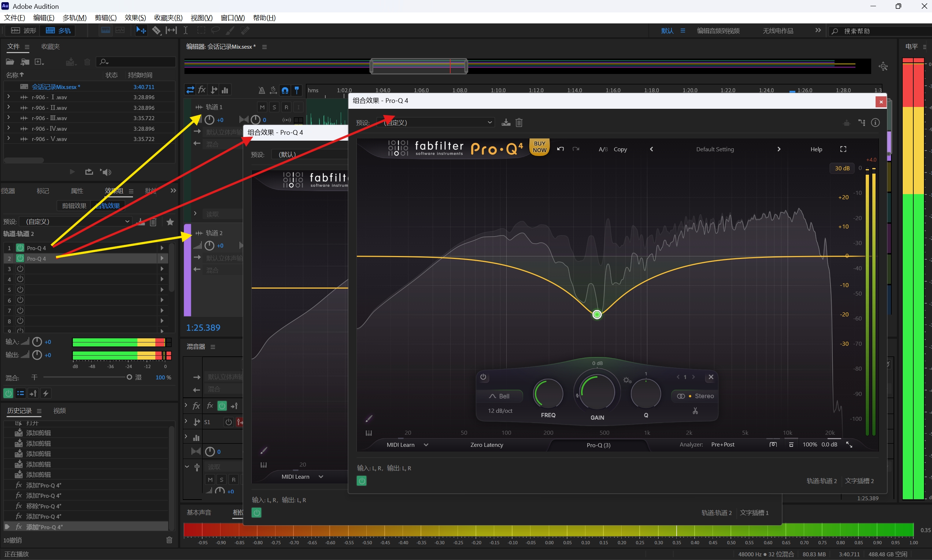The image size is (932, 560).
Task: Delete band with the X icon
Action: click(711, 377)
